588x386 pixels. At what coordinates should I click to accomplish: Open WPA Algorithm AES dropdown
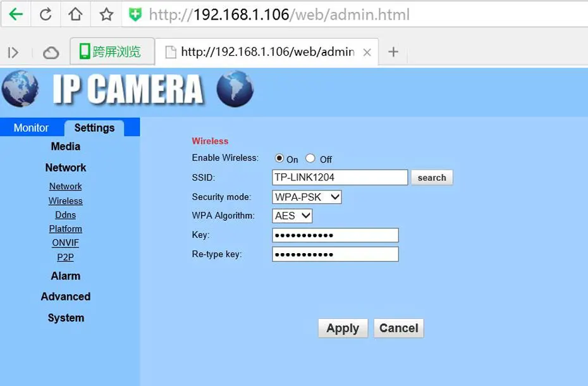[x=292, y=216]
